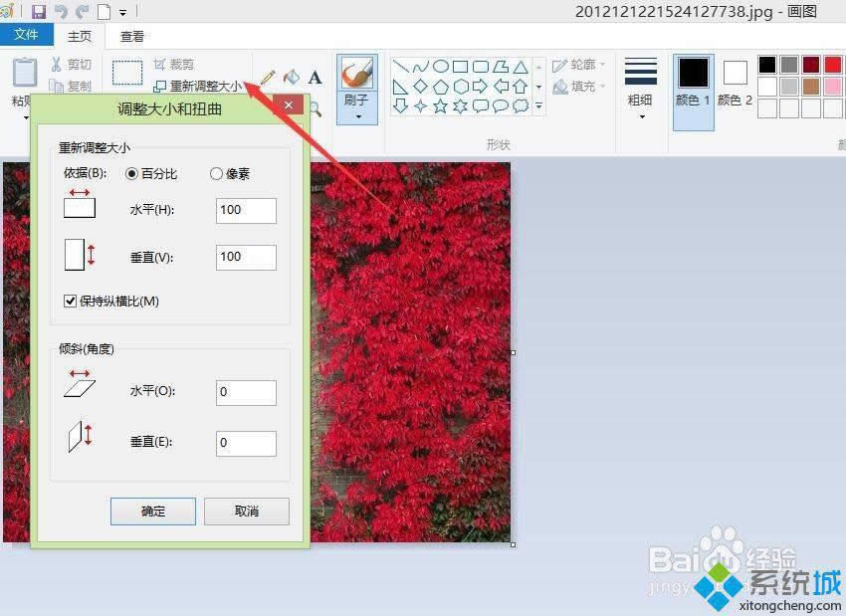The image size is (846, 616).
Task: Toggle the 保持纵横比 checkbox
Action: [69, 302]
